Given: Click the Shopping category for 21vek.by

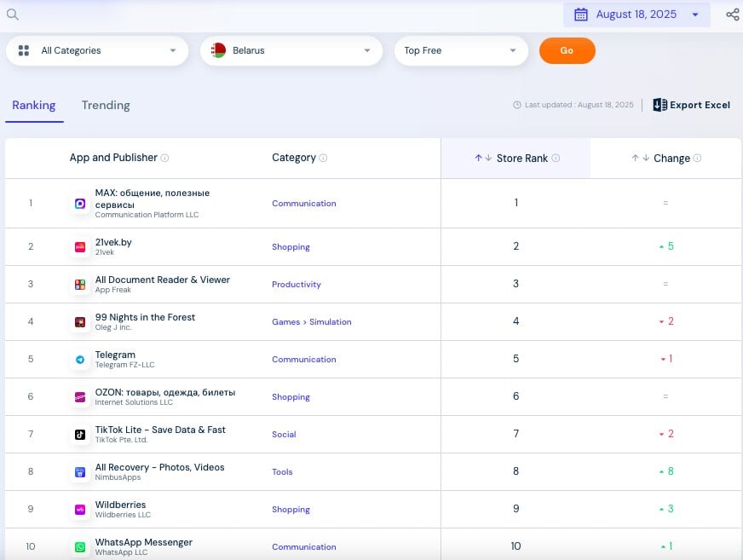Looking at the screenshot, I should point(291,246).
